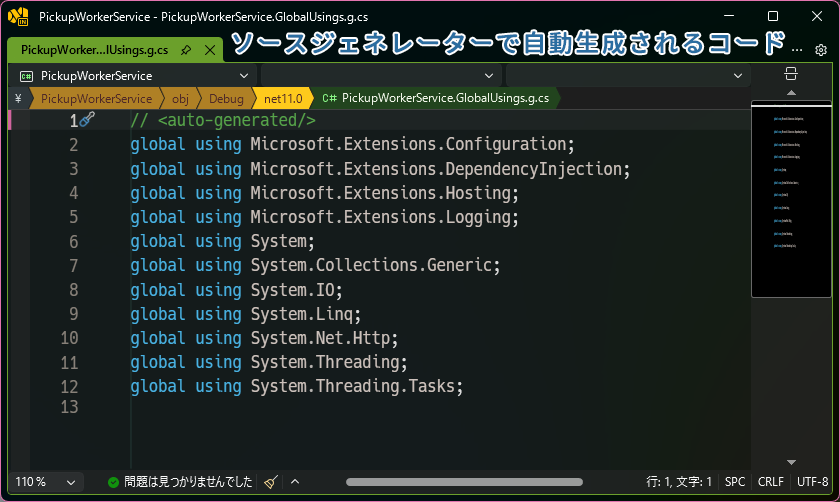The height and width of the screenshot is (502, 840).
Task: Click the code minimap preview
Action: [791, 199]
